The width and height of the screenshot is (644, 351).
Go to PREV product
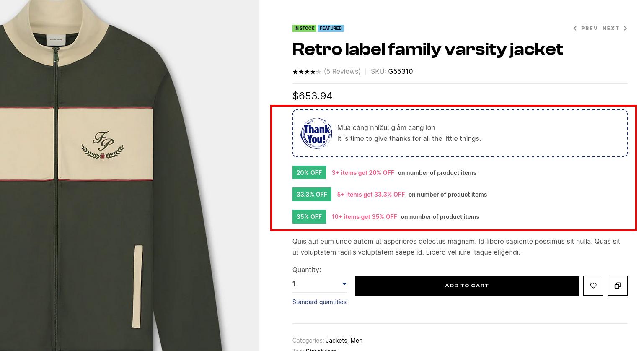(589, 29)
